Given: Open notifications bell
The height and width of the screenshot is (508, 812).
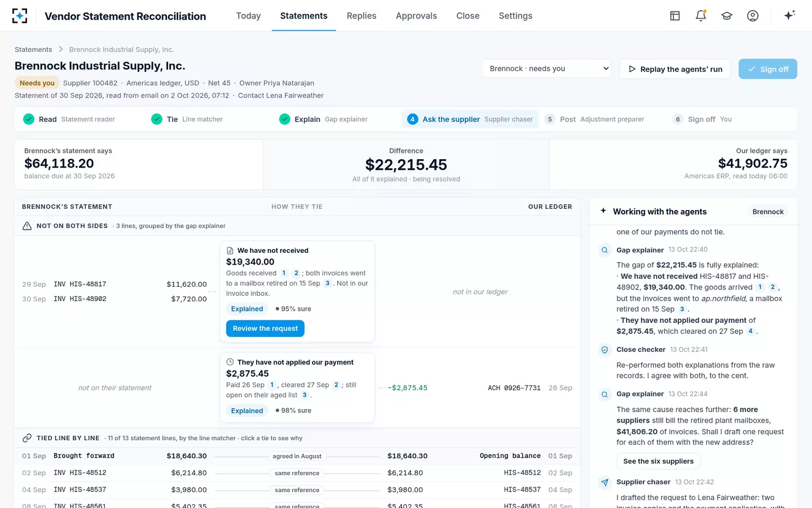Looking at the screenshot, I should [701, 16].
